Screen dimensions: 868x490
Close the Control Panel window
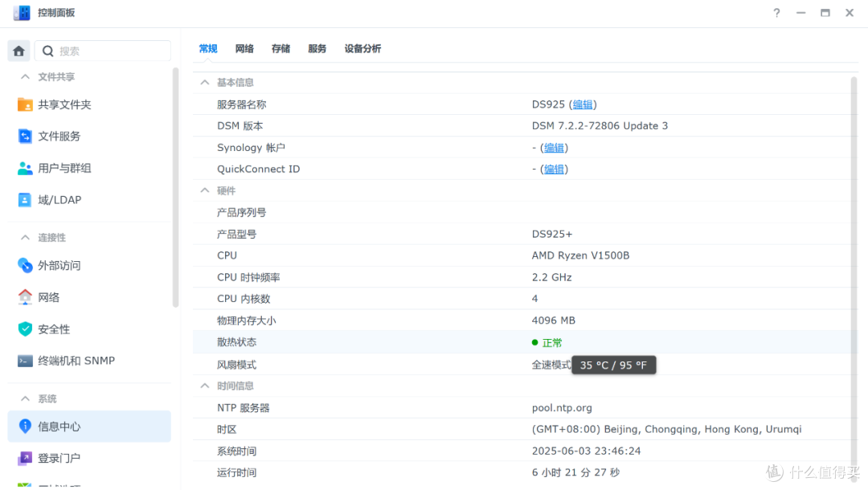(x=850, y=13)
